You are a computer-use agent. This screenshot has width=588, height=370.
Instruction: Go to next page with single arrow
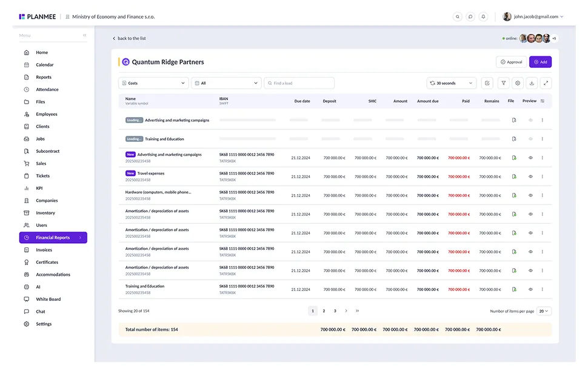click(x=346, y=311)
